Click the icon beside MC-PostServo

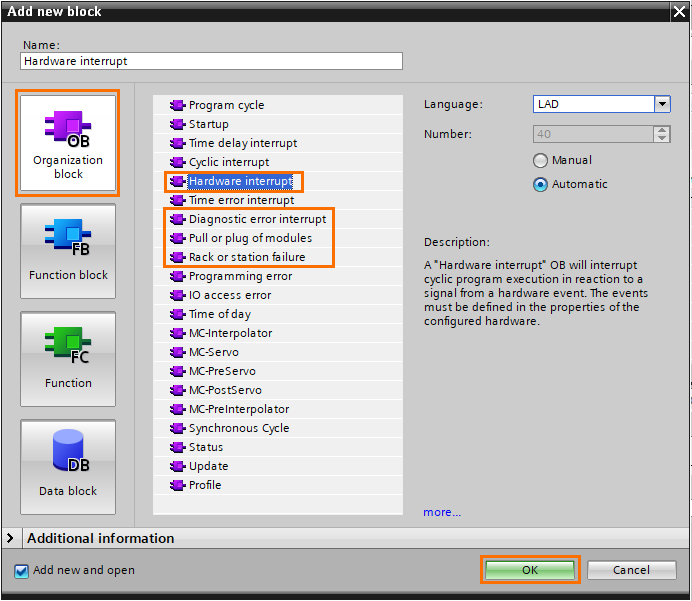pyautogui.click(x=177, y=390)
